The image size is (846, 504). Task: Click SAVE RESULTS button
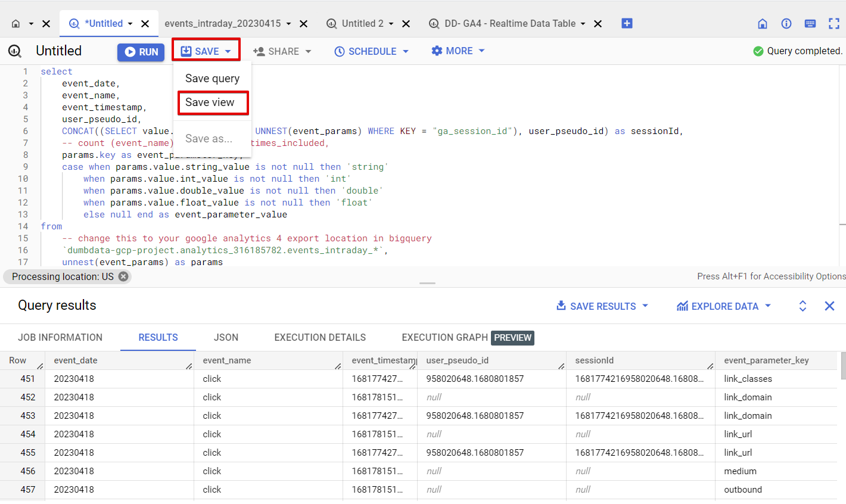(x=602, y=306)
